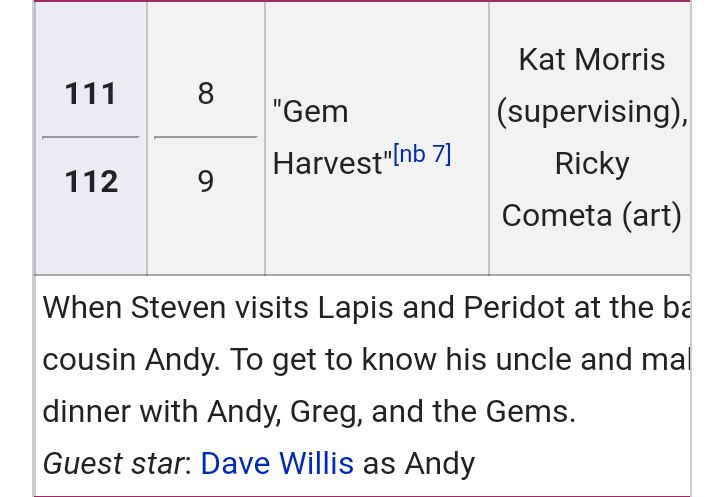This screenshot has width=720, height=497.
Task: Follow the Dave Willis link
Action: (277, 463)
